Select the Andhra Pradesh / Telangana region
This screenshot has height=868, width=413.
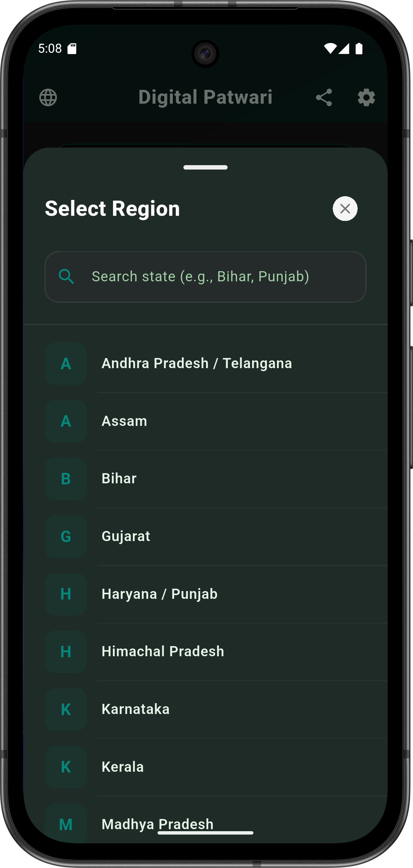tap(197, 363)
